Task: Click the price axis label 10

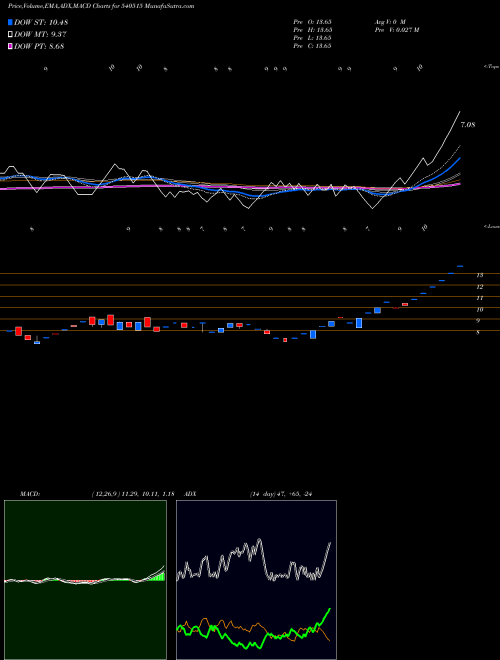Action: coord(479,309)
